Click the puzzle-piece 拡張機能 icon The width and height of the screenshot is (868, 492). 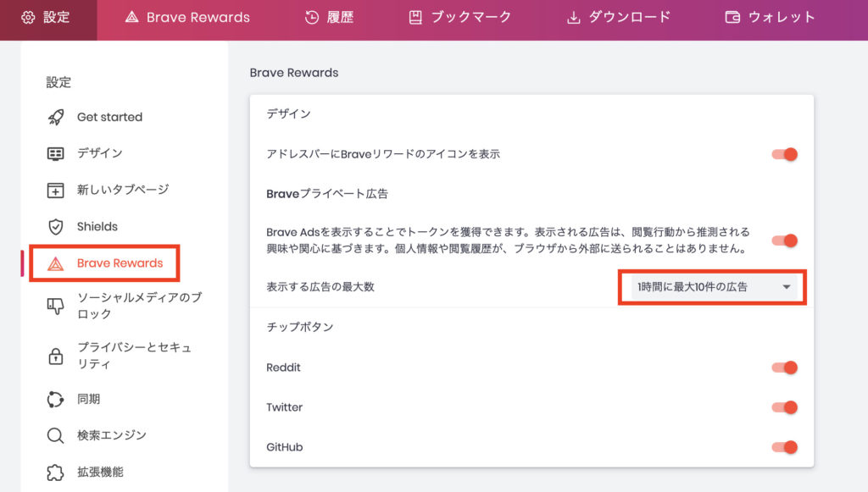pyautogui.click(x=55, y=472)
